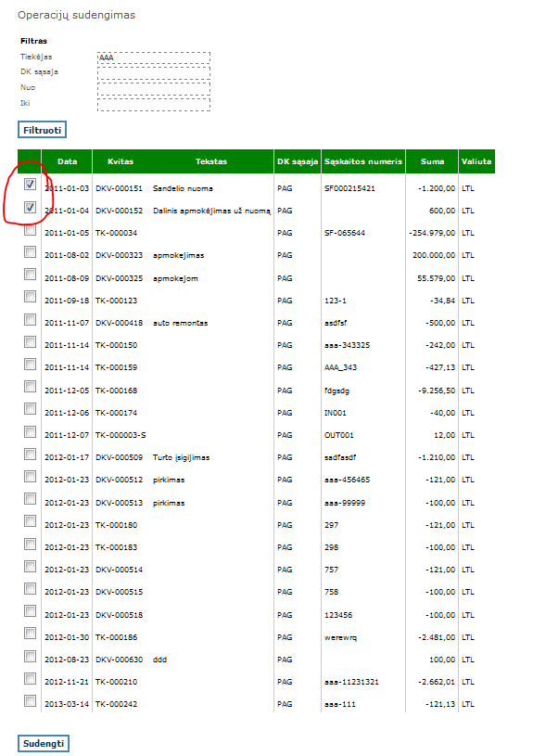Check the TK-000186 werewrq row checkbox
The width and height of the screenshot is (546, 756).
[30, 633]
